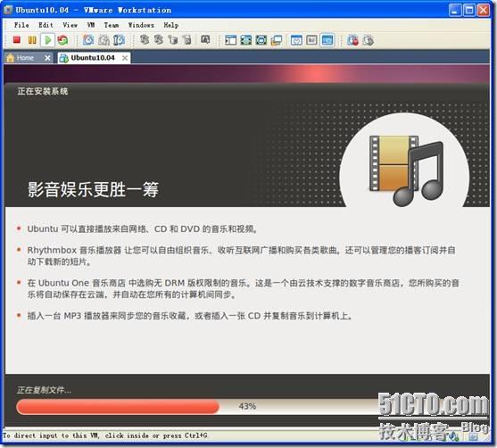This screenshot has height=448, width=497.
Task: Show the Summary view icon
Action: [x=296, y=40]
